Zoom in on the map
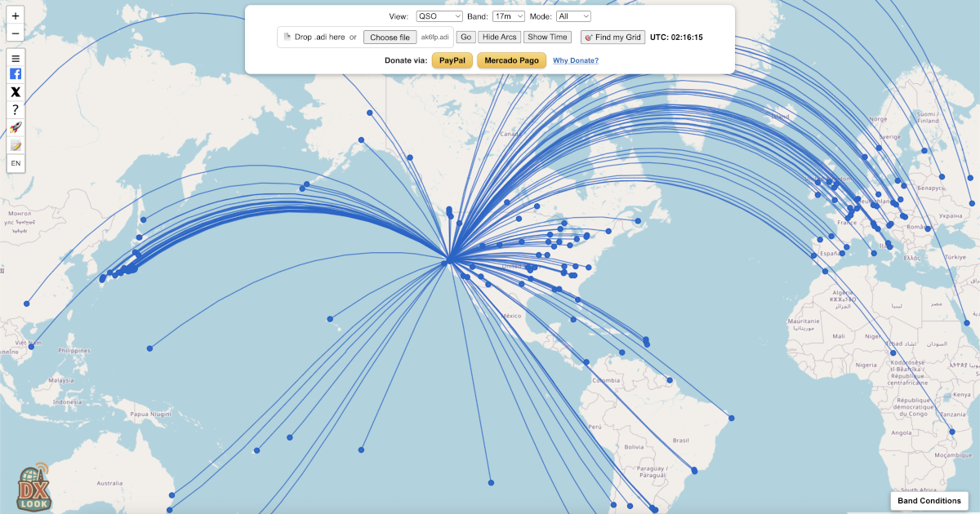980x514 pixels. [16, 16]
